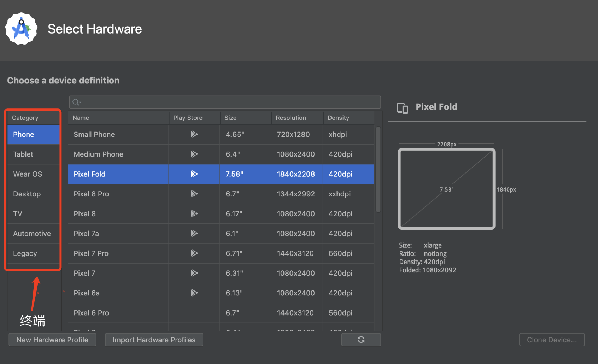Viewport: 598px width, 364px height.
Task: Click the Play Store icon for Pixel 6a
Action: 194,293
